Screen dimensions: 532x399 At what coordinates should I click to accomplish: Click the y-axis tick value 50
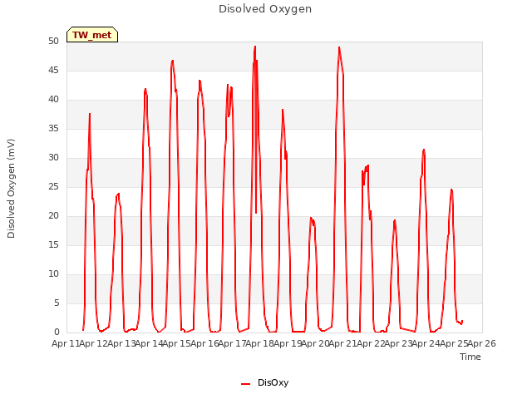pyautogui.click(x=53, y=42)
